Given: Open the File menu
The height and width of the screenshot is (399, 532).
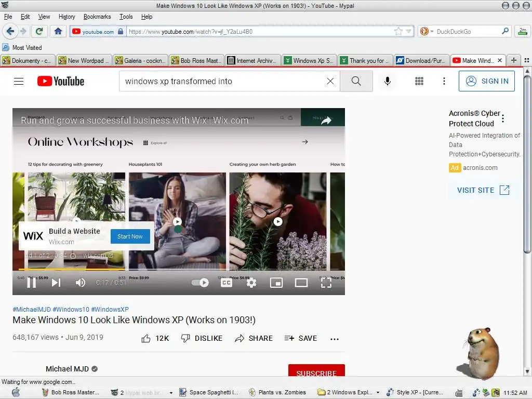Looking at the screenshot, I should (8, 17).
